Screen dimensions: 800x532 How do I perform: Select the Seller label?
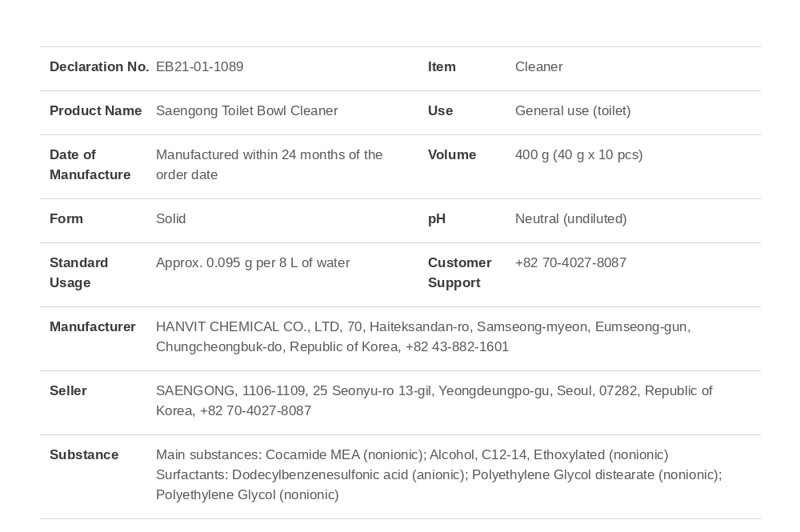coord(68,390)
